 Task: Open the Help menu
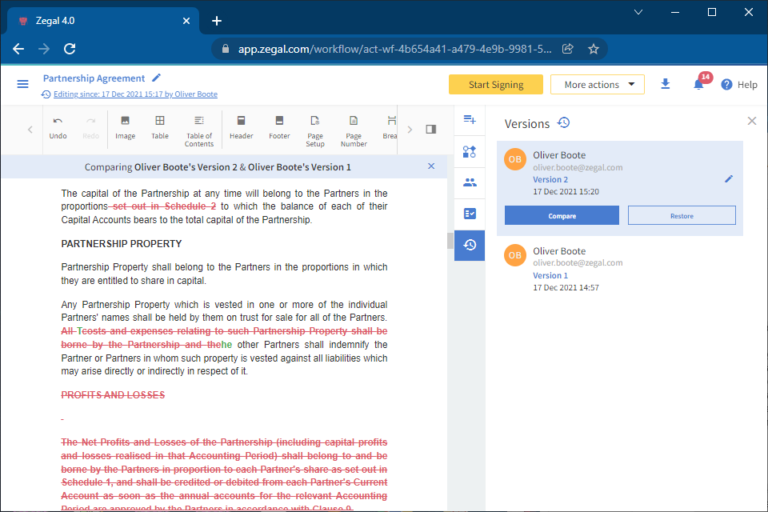(x=739, y=85)
